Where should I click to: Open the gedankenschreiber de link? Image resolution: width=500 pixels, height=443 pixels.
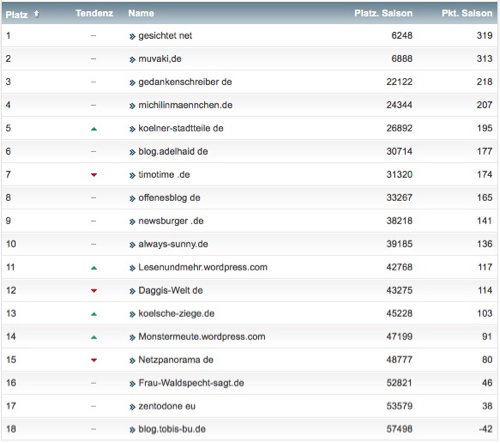pyautogui.click(x=185, y=82)
